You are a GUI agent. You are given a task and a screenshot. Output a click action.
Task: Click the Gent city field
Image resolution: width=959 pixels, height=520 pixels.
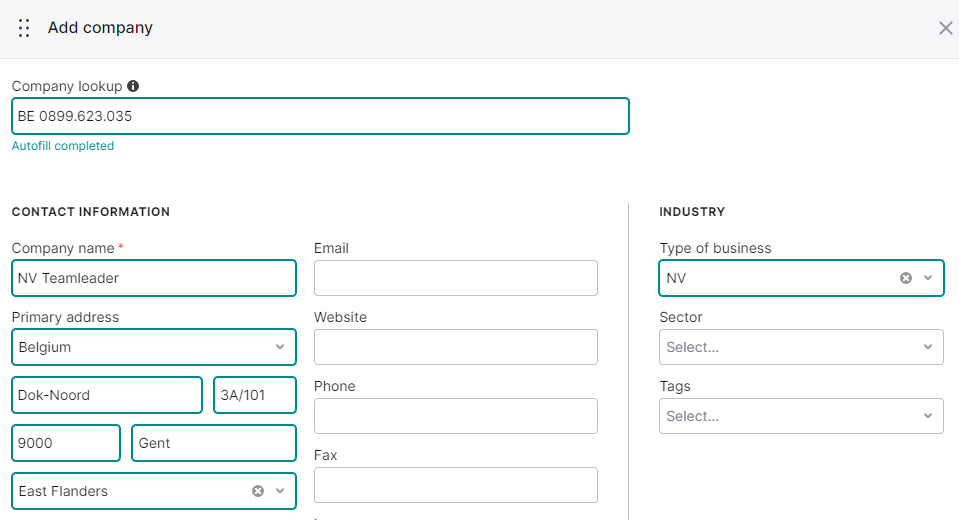click(214, 444)
